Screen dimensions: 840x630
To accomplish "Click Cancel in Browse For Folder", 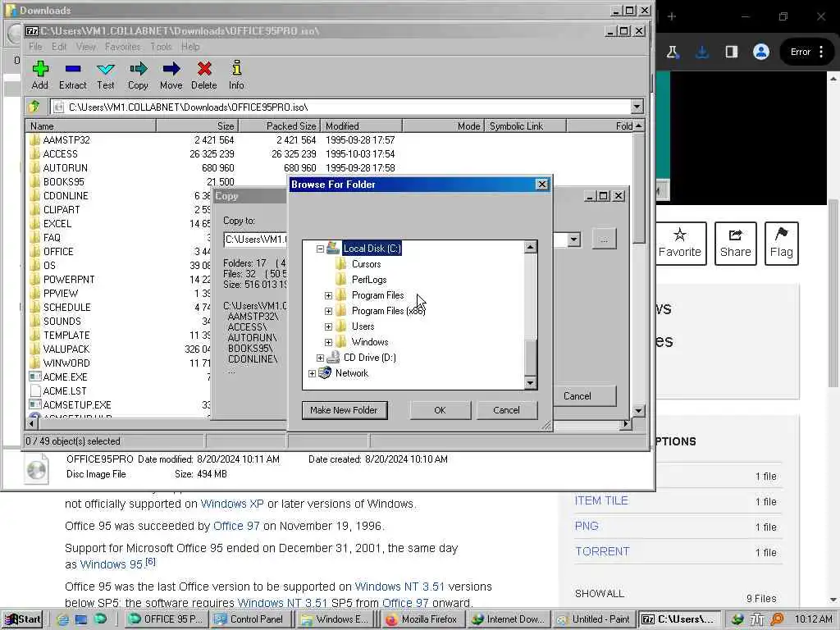I will (506, 410).
